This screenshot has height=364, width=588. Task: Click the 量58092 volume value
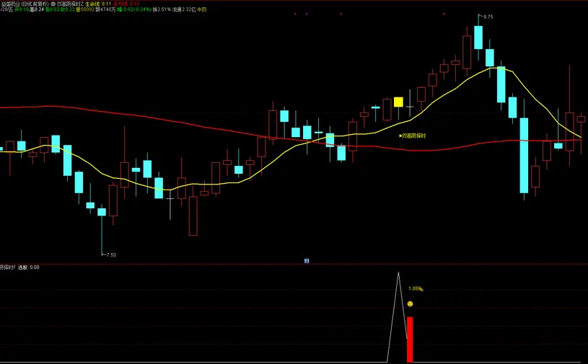(x=85, y=10)
